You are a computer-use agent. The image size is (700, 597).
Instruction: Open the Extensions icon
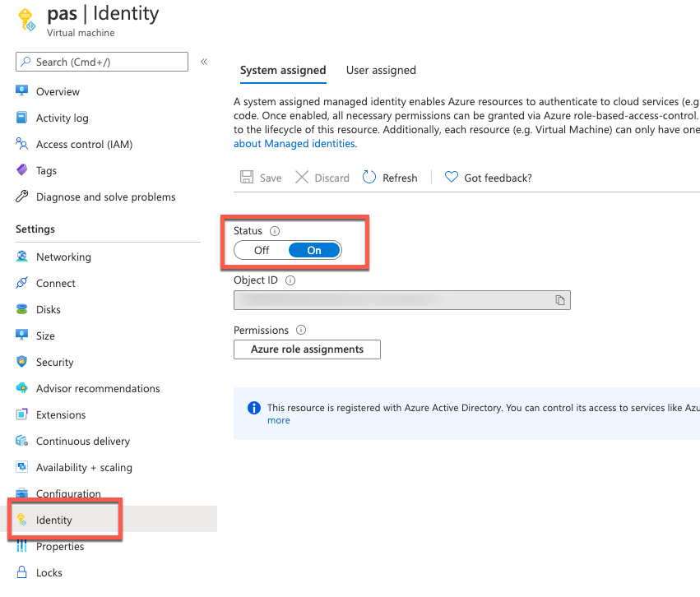22,414
